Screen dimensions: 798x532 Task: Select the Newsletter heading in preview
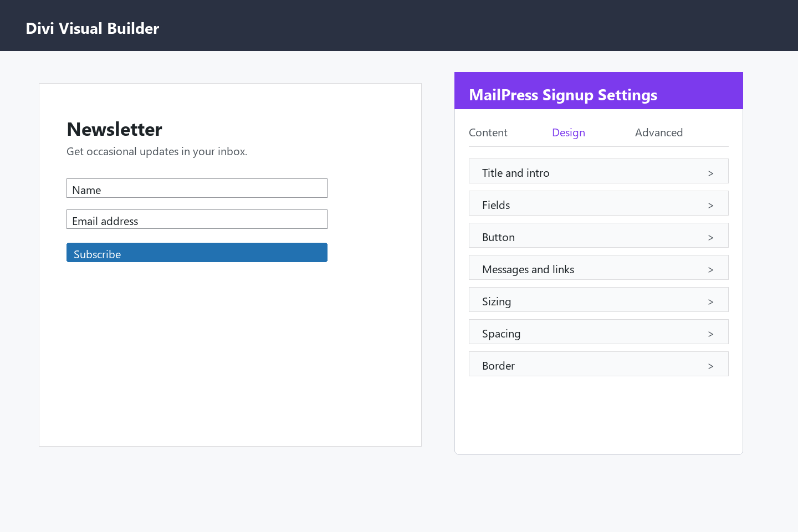click(x=114, y=129)
